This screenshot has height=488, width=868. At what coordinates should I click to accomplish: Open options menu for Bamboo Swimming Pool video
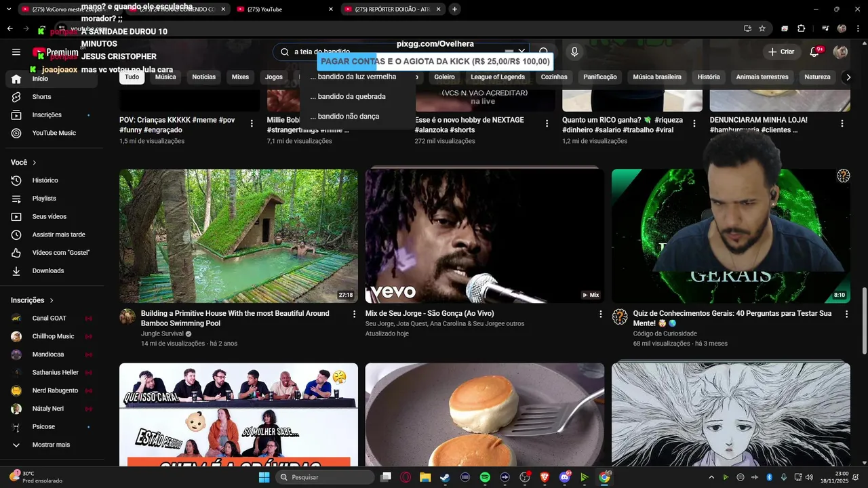(354, 314)
